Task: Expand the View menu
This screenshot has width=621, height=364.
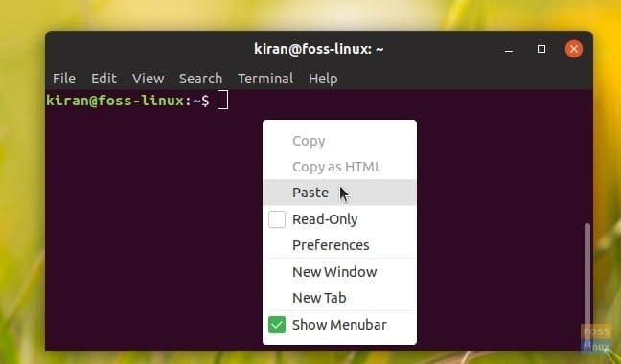Action: point(149,79)
